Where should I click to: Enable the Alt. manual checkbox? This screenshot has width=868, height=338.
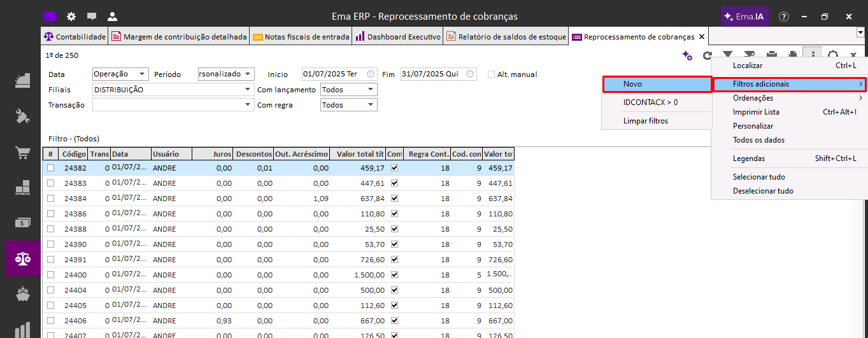491,74
